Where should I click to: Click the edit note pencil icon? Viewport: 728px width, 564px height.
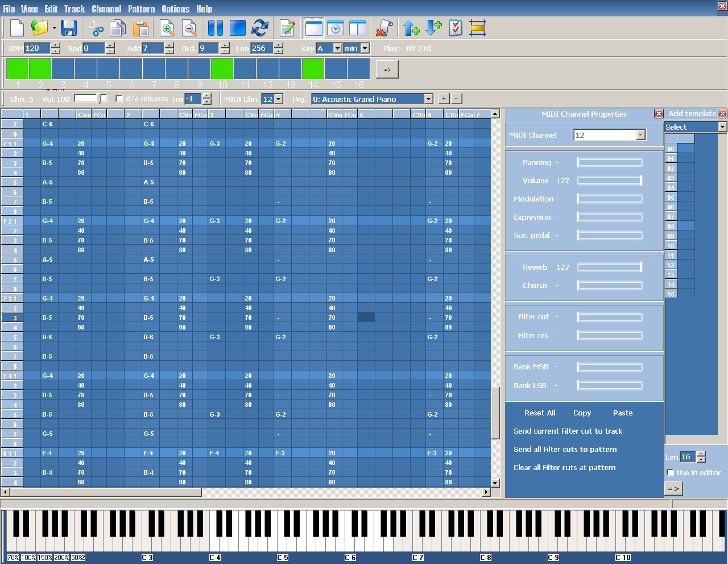pyautogui.click(x=287, y=28)
